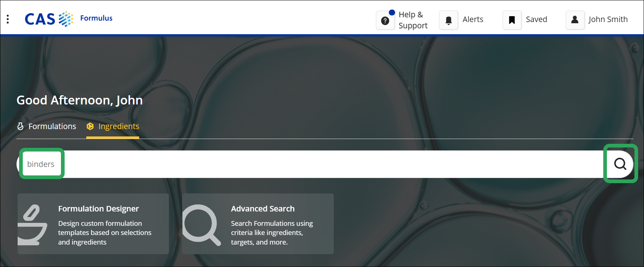Click the Saved bookmark icon
This screenshot has height=267, width=644.
[512, 20]
